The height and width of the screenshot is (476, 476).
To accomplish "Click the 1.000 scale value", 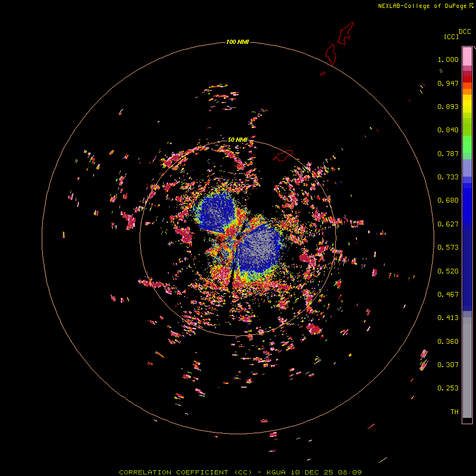I will point(448,59).
